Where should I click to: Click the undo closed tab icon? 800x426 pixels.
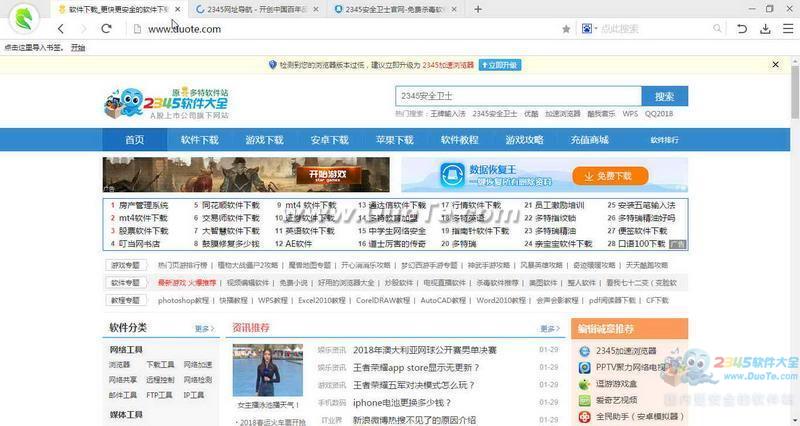coord(742,29)
